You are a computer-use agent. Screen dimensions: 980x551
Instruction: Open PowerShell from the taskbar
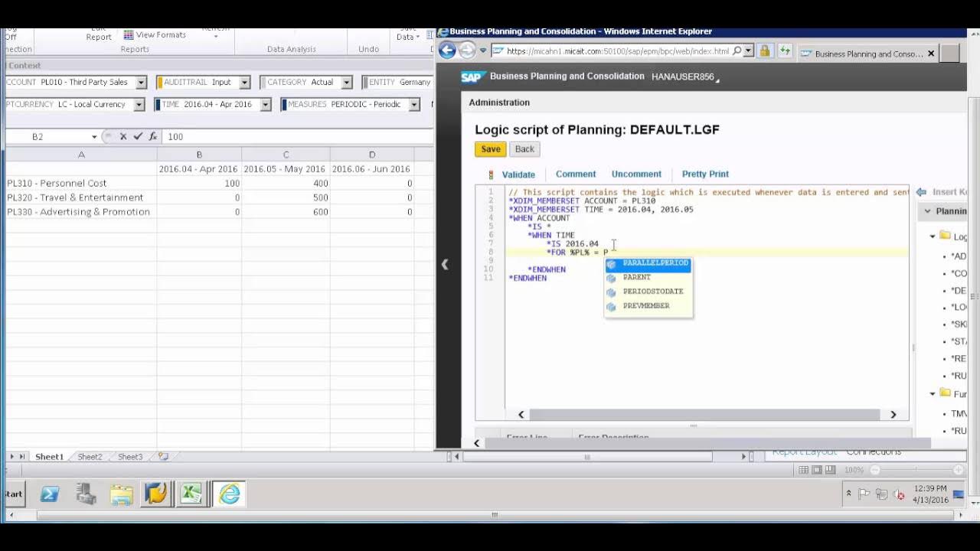(50, 494)
